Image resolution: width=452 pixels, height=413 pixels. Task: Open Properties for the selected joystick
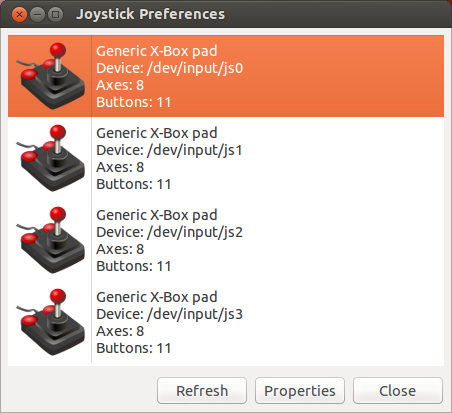click(x=300, y=391)
